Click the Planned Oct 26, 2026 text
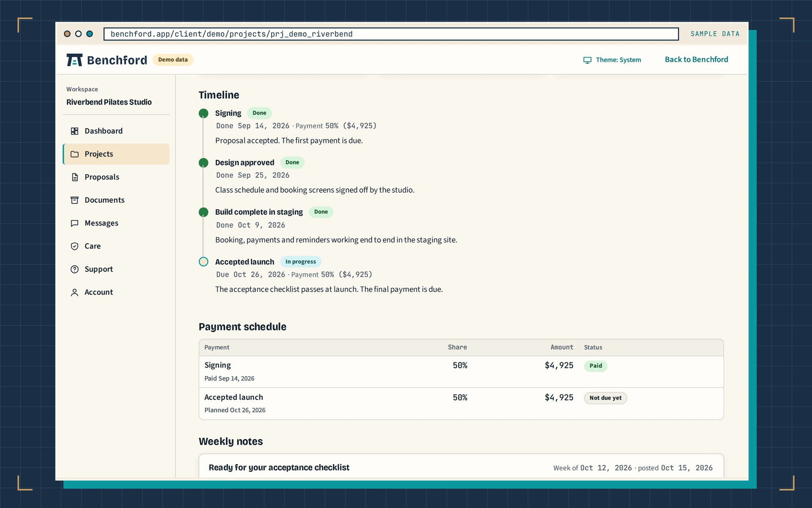 pyautogui.click(x=235, y=411)
